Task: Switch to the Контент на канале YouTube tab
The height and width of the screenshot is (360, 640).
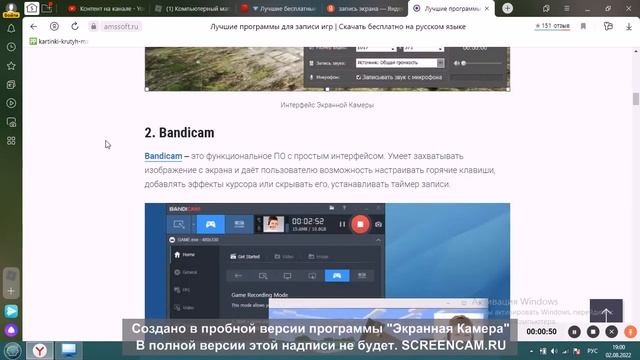Action: click(x=106, y=9)
